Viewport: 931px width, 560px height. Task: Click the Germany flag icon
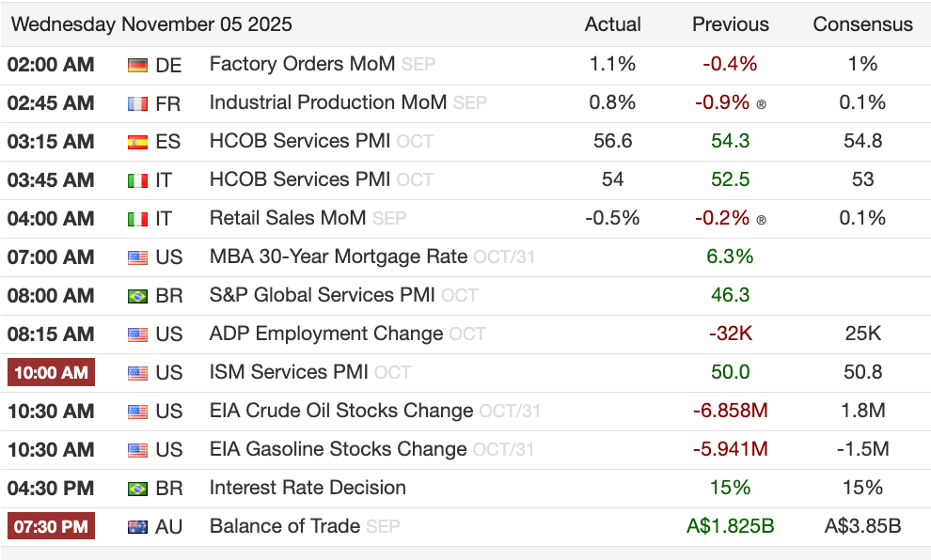pos(137,65)
